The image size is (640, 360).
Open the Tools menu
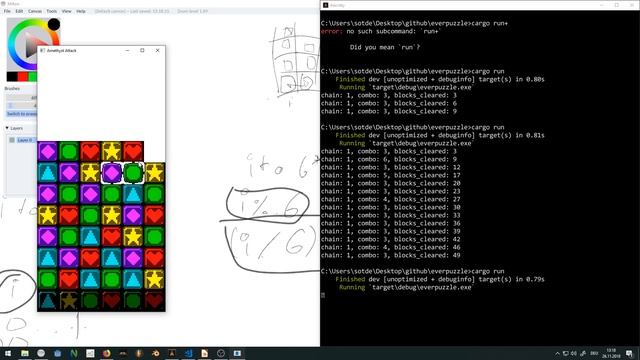tap(52, 11)
